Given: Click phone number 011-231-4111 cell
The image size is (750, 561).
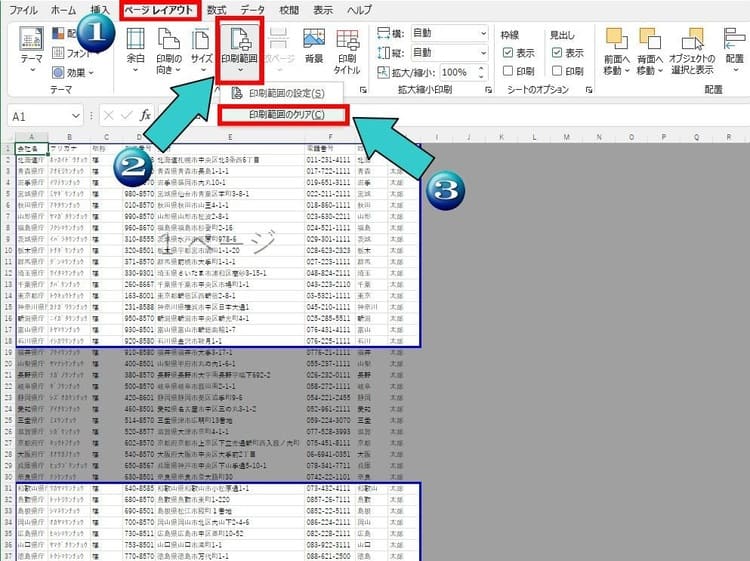Looking at the screenshot, I should tap(330, 160).
